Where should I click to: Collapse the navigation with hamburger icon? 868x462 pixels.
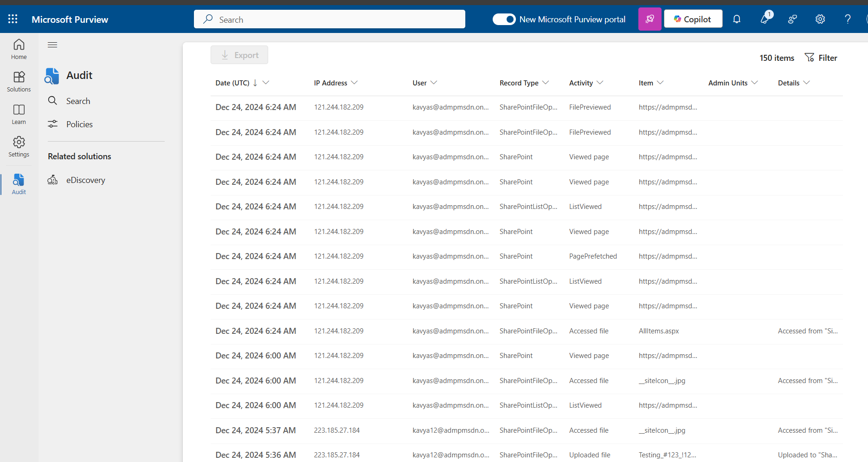(52, 45)
